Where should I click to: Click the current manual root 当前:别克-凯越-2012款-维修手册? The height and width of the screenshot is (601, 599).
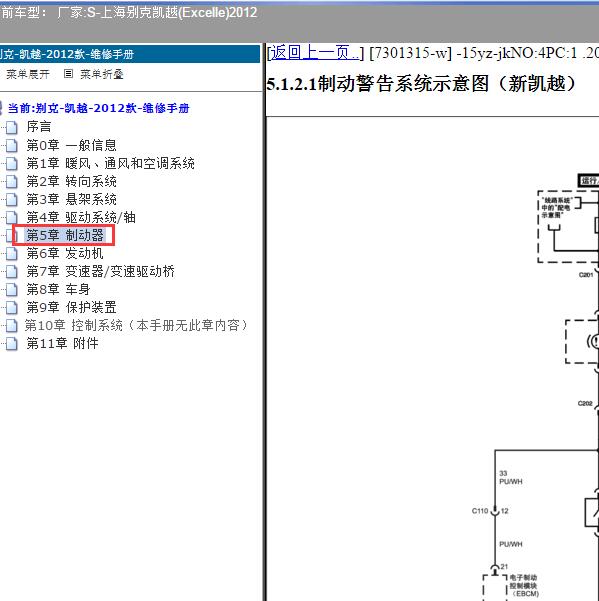[98, 108]
